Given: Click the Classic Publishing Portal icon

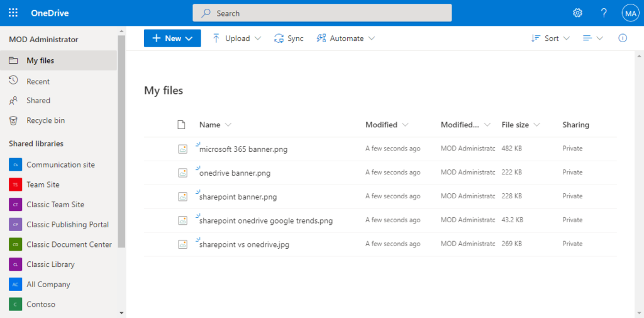Looking at the screenshot, I should pos(15,225).
